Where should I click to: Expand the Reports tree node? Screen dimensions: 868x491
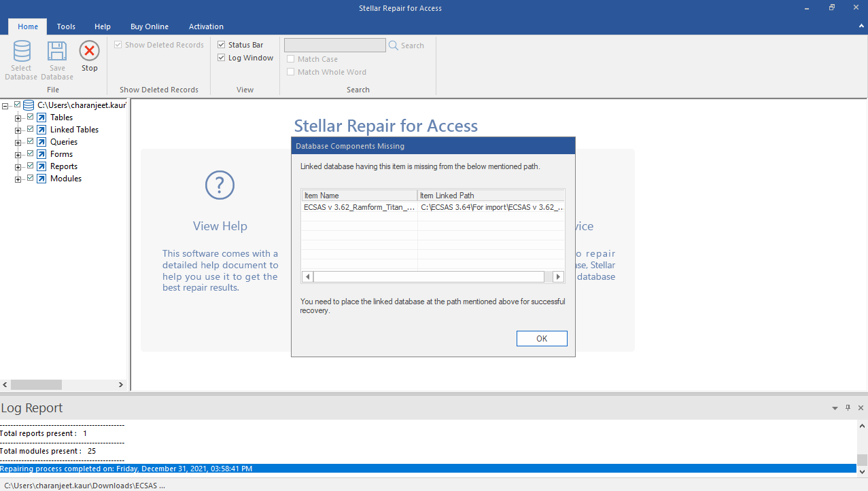tap(18, 167)
